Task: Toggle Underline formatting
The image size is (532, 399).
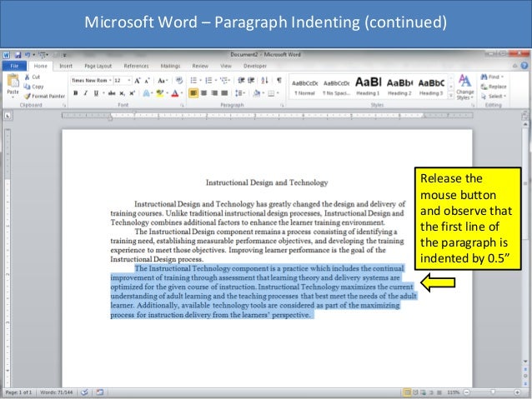Action: [96, 93]
